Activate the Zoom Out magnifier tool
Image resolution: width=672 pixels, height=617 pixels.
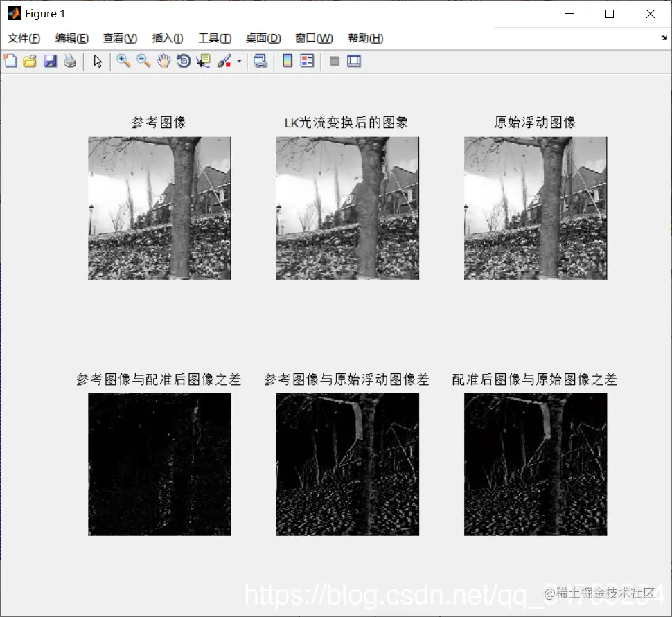143,61
